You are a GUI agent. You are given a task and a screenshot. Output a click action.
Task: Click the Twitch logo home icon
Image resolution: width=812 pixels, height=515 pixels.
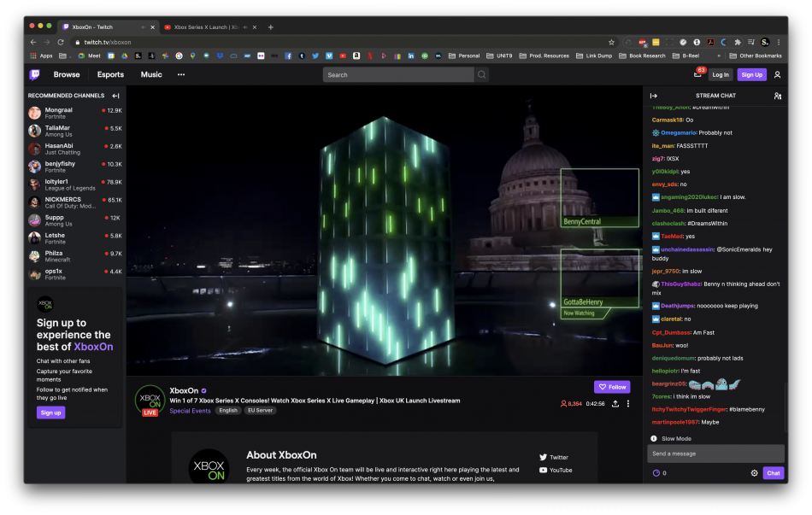(x=35, y=74)
